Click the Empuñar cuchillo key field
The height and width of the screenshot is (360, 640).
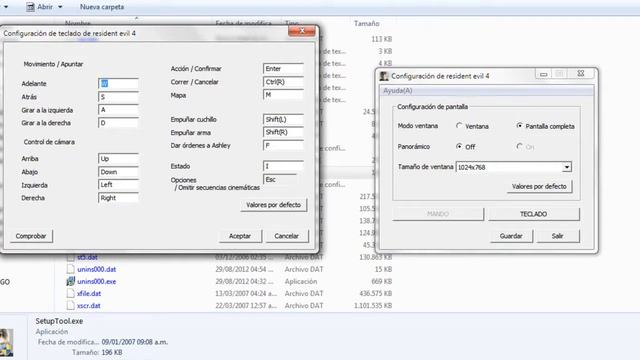[x=283, y=119]
